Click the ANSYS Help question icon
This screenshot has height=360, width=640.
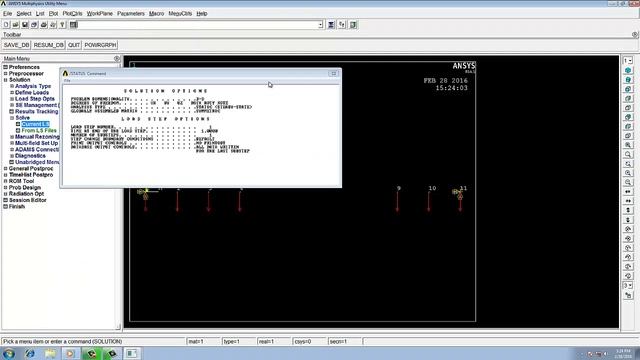click(x=62, y=25)
